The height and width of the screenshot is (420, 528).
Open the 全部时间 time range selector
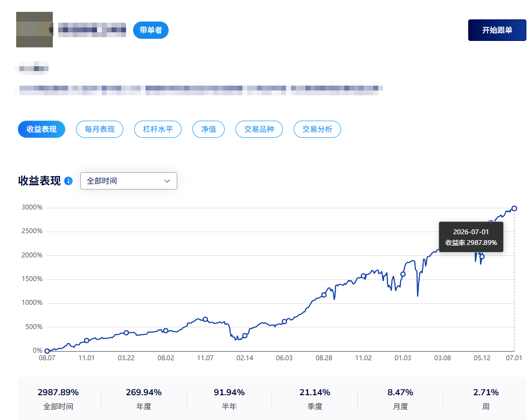[129, 181]
